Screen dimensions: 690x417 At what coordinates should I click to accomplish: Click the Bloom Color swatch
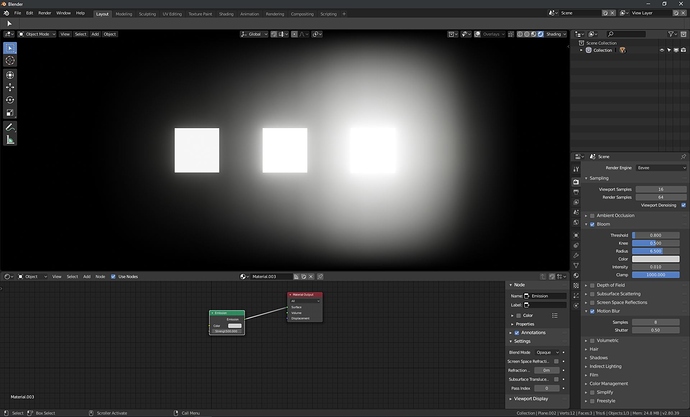[655, 259]
